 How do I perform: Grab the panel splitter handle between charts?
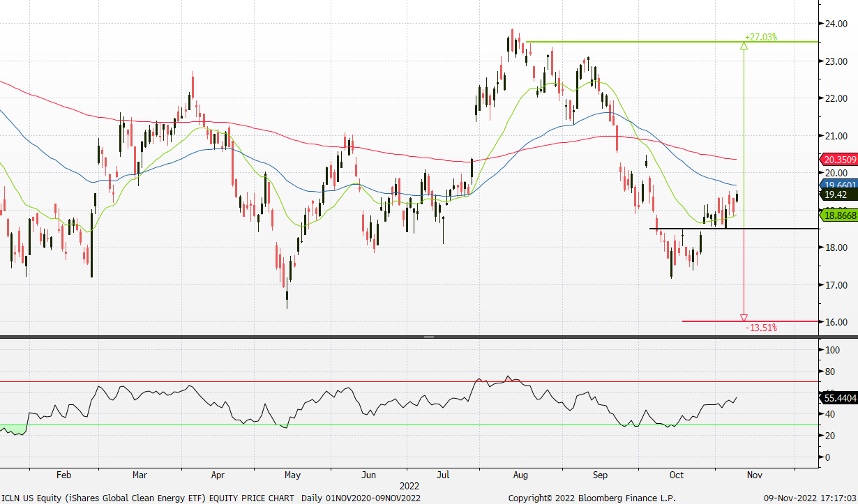coord(429,337)
